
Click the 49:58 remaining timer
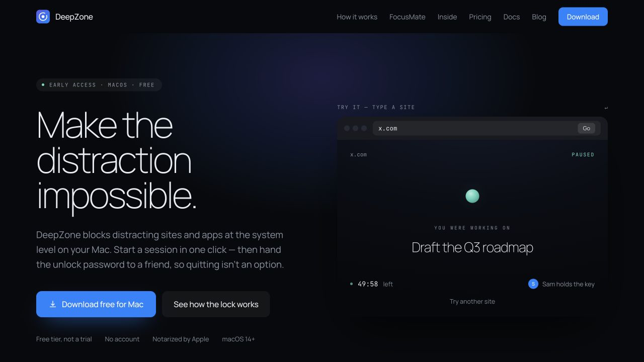[x=368, y=284]
